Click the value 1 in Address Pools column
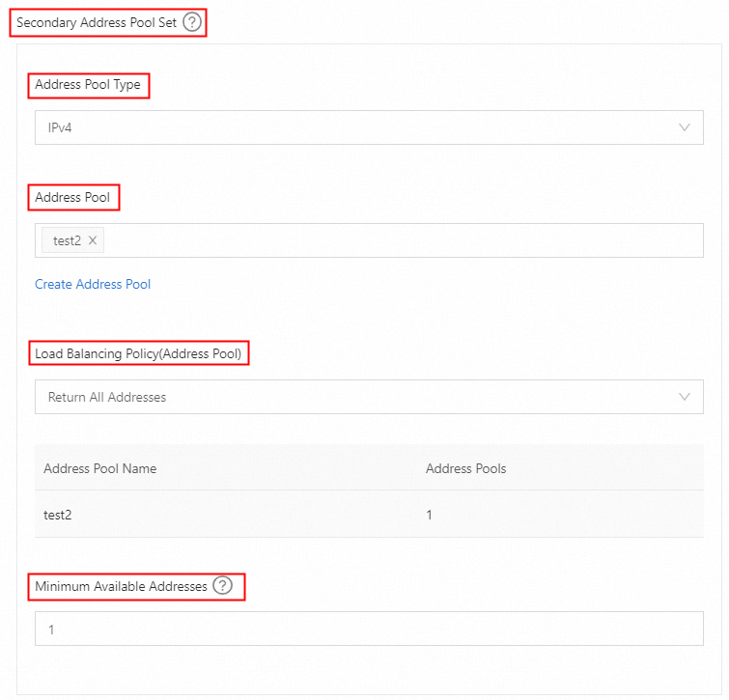The width and height of the screenshot is (729, 700). click(x=429, y=515)
